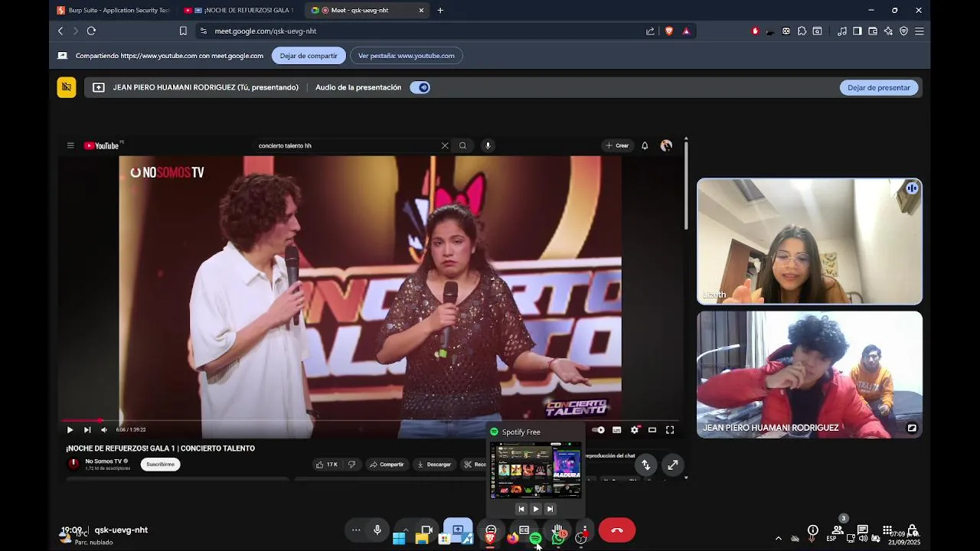
Task: Switch YouTube player to theater mode
Action: [x=652, y=429]
